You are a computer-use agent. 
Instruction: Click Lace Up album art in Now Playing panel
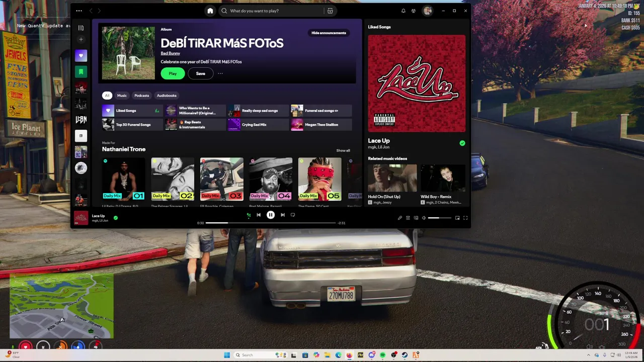[x=417, y=83]
